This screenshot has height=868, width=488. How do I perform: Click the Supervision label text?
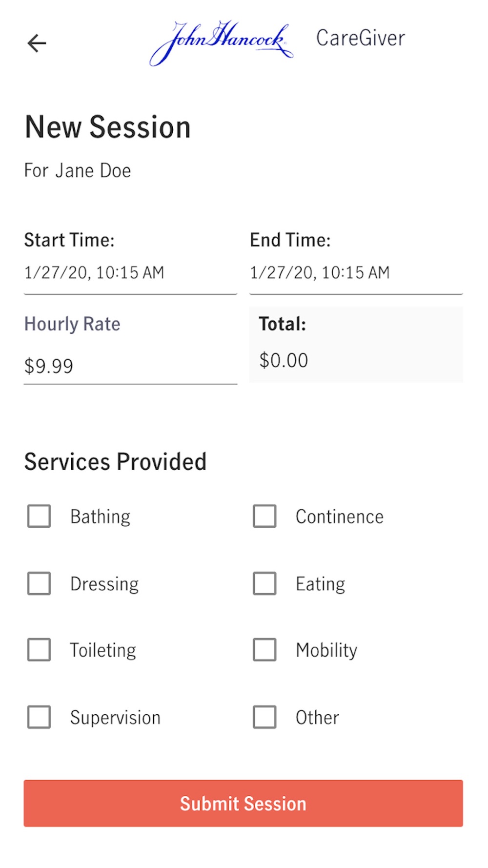pyautogui.click(x=115, y=718)
